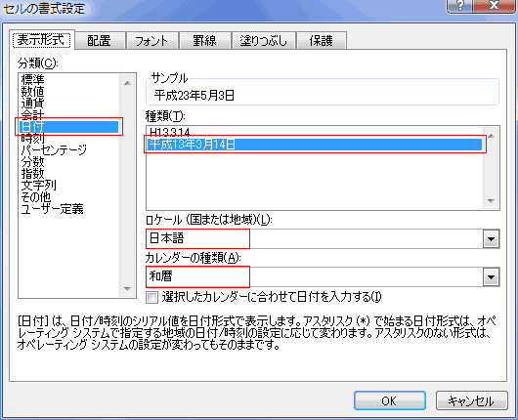Click the キャンセル button
Screen dimensions: 518x420
click(x=471, y=400)
